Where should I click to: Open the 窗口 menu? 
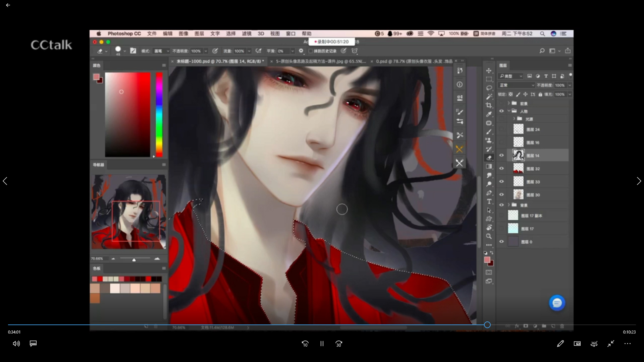(291, 34)
